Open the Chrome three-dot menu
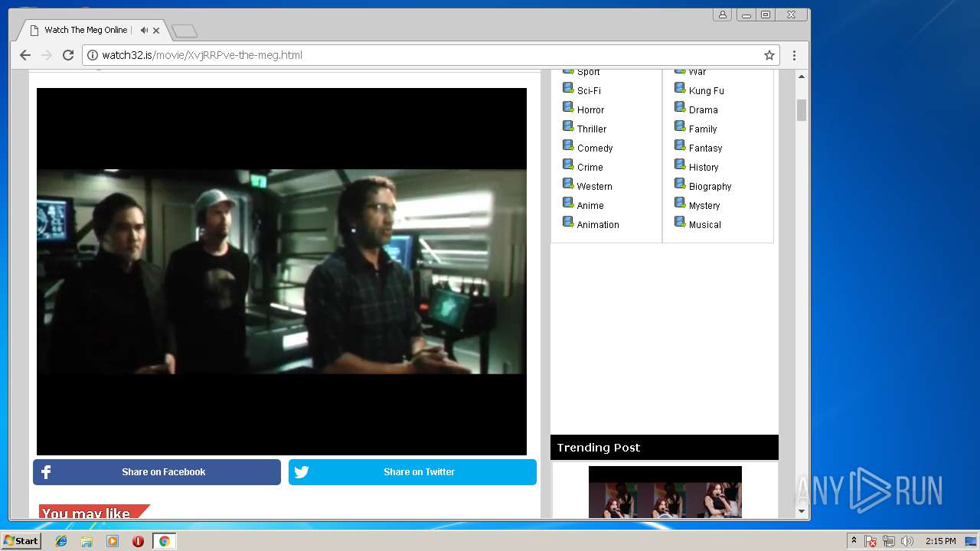 click(x=794, y=55)
